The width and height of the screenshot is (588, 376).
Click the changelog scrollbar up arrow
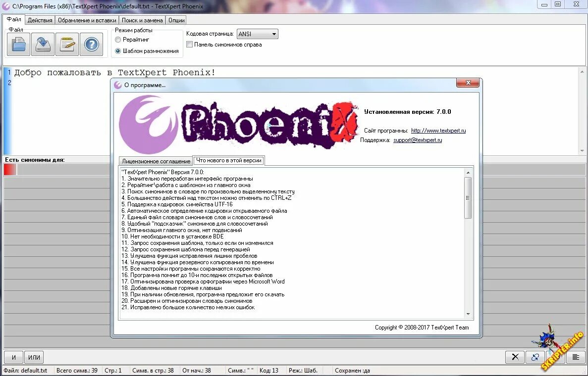tap(468, 172)
